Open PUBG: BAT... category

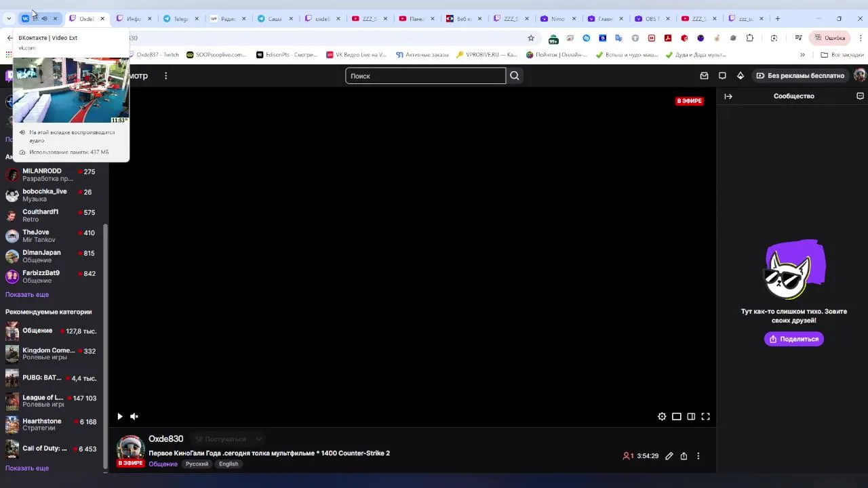54,378
